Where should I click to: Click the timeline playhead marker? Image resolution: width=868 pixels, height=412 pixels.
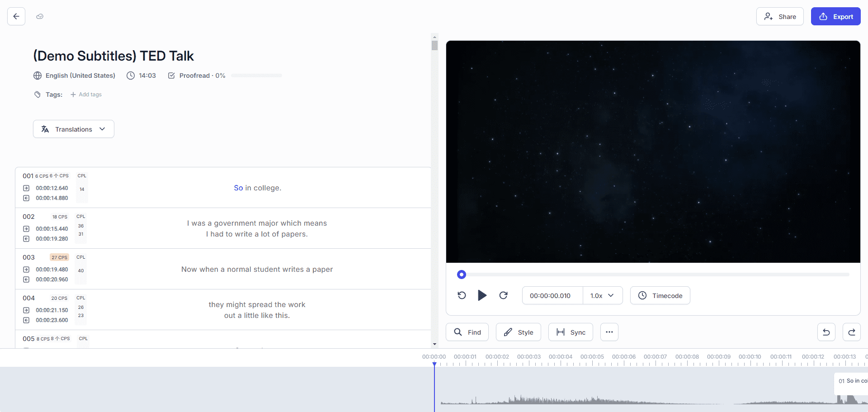pos(434,364)
